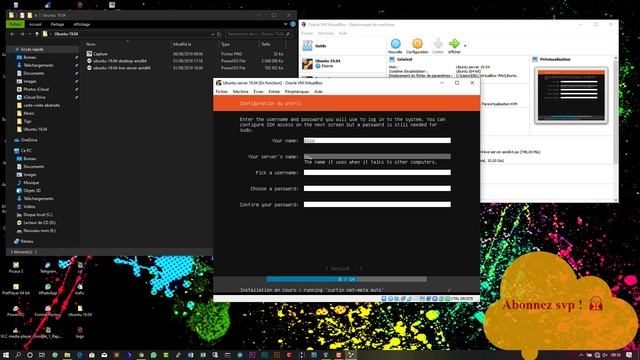Open the Windows Start menu
Viewport: 640px width, 360px height.
6,355
